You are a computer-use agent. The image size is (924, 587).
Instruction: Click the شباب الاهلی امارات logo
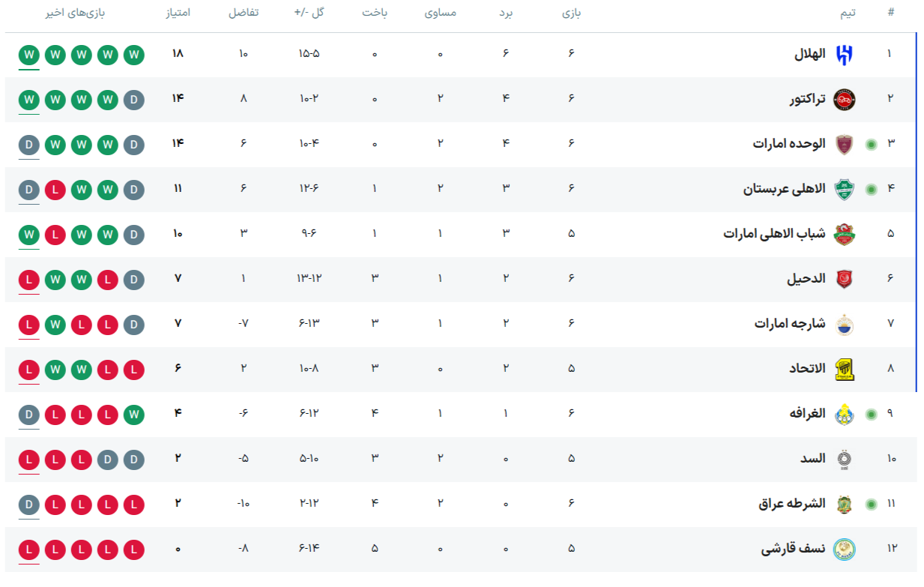coord(845,234)
